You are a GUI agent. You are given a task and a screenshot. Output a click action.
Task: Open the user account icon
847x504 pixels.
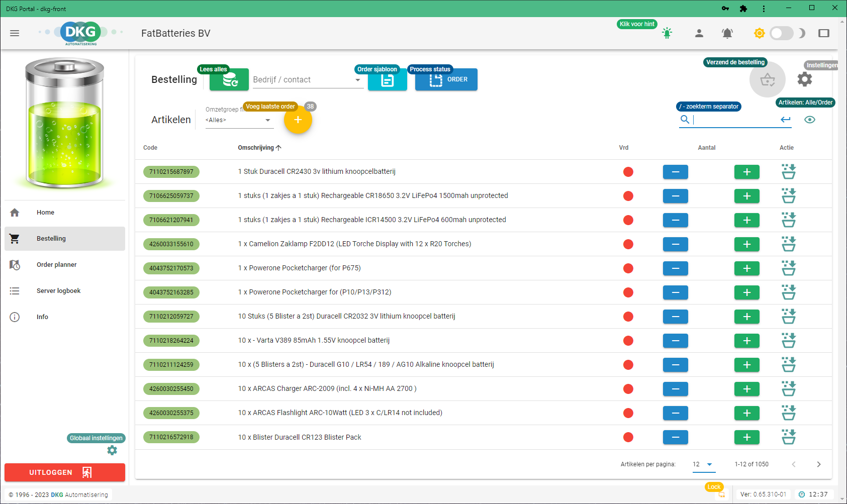click(699, 33)
